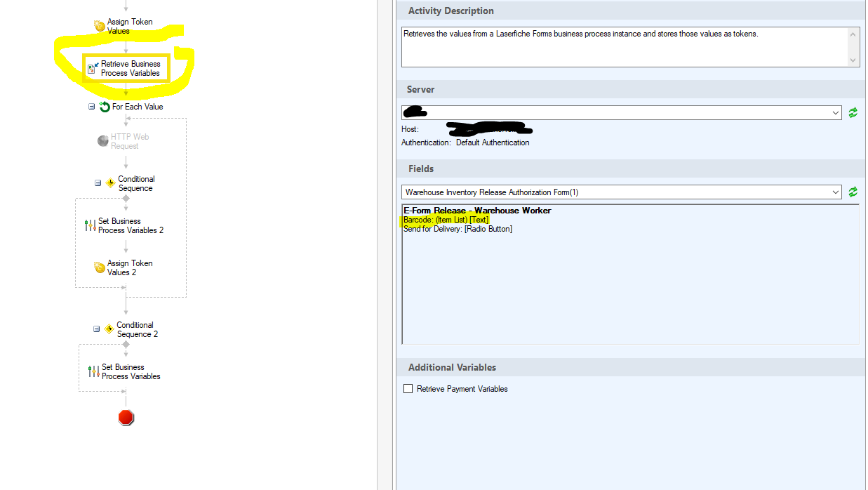The width and height of the screenshot is (868, 490).
Task: Select the Barcode: (Item List) [Text] field
Action: pyautogui.click(x=446, y=220)
